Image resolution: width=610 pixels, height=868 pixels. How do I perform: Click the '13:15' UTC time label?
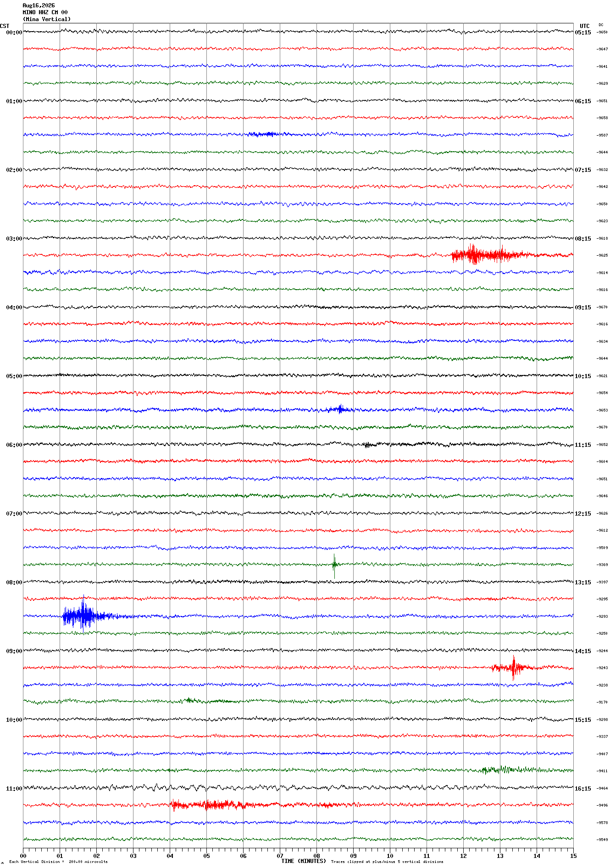coord(583,582)
